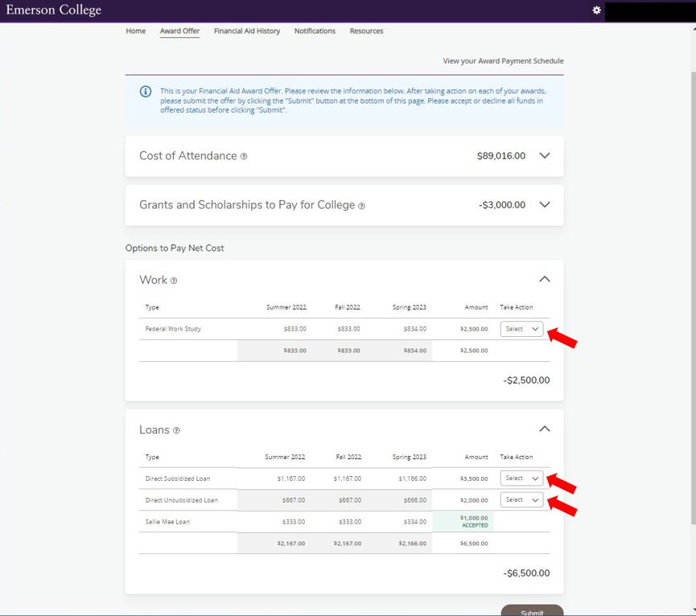Open the Notifications tab
The image size is (696, 616).
pyautogui.click(x=315, y=31)
